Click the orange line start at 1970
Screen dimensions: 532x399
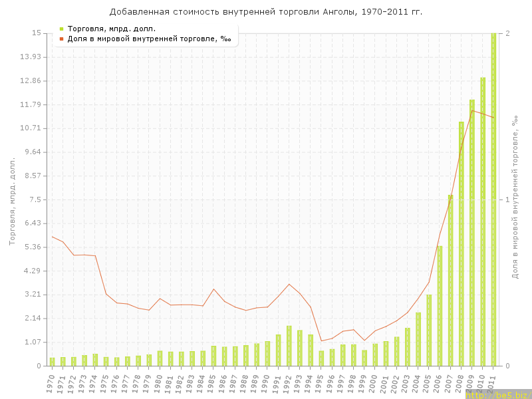pyautogui.click(x=52, y=237)
